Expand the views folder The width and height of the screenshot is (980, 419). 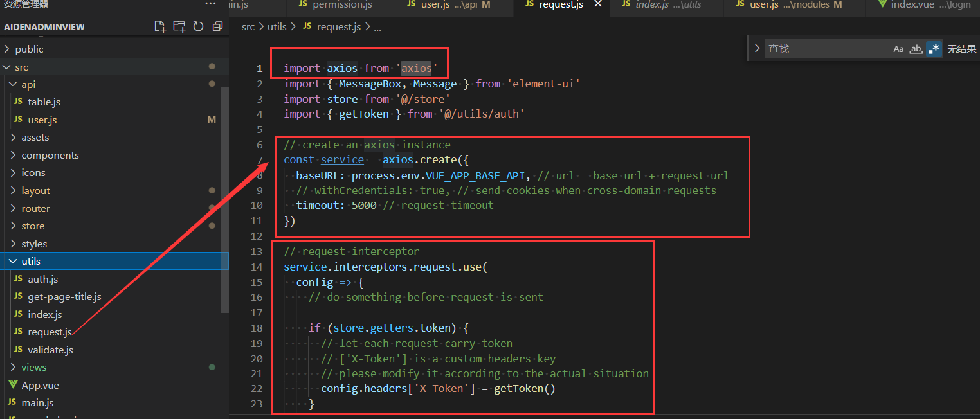point(33,368)
